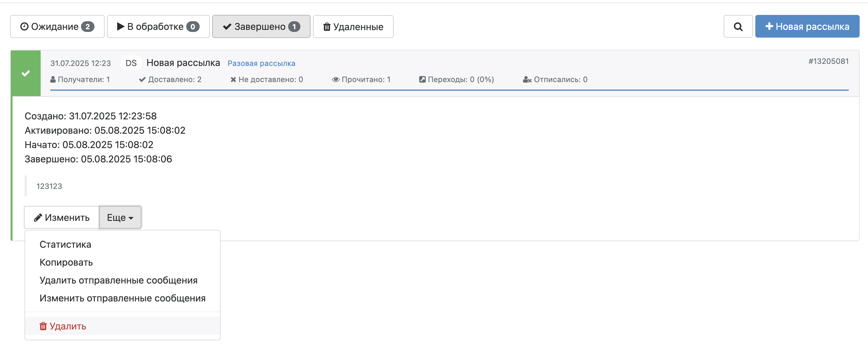Choose Статистика from the dropdown menu
Viewport: 868px width, 348px height.
coord(65,244)
